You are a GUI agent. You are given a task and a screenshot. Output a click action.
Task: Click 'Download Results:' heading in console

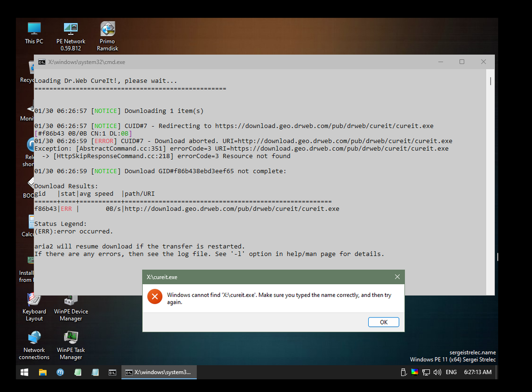click(x=66, y=186)
